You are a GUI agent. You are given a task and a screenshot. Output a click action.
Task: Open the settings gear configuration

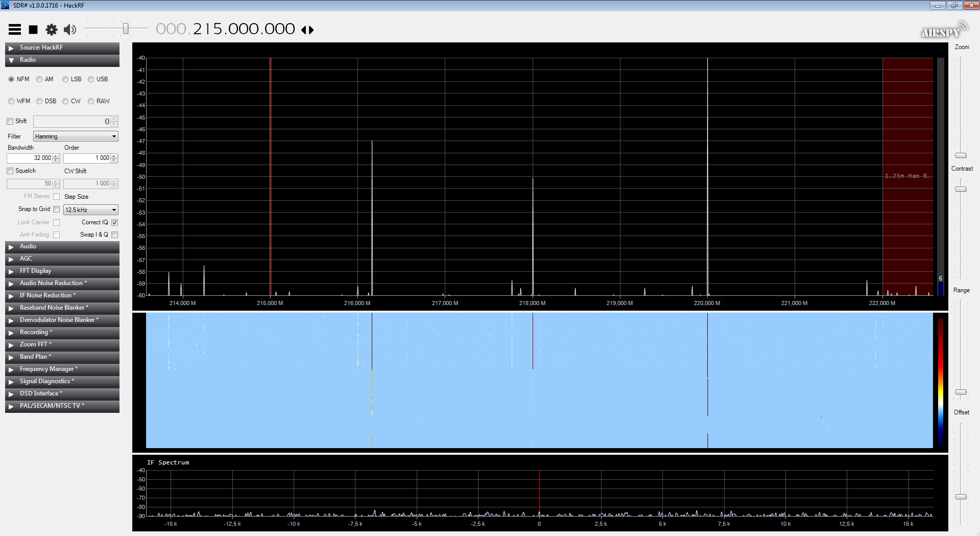(52, 30)
